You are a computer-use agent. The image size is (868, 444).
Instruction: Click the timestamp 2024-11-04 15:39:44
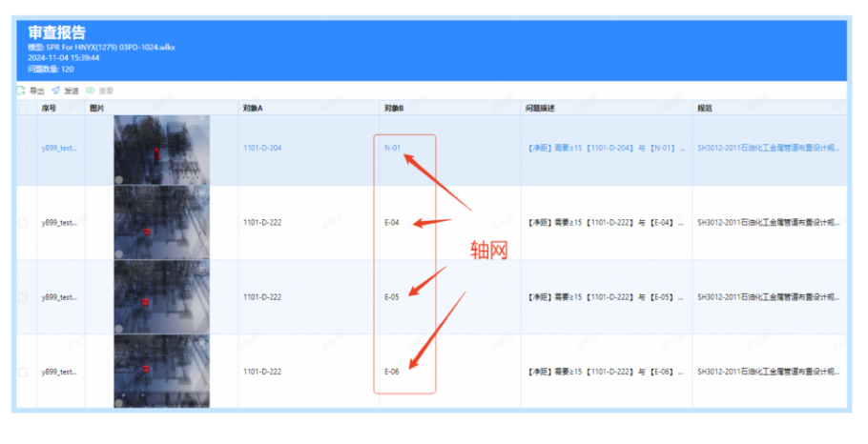point(64,58)
